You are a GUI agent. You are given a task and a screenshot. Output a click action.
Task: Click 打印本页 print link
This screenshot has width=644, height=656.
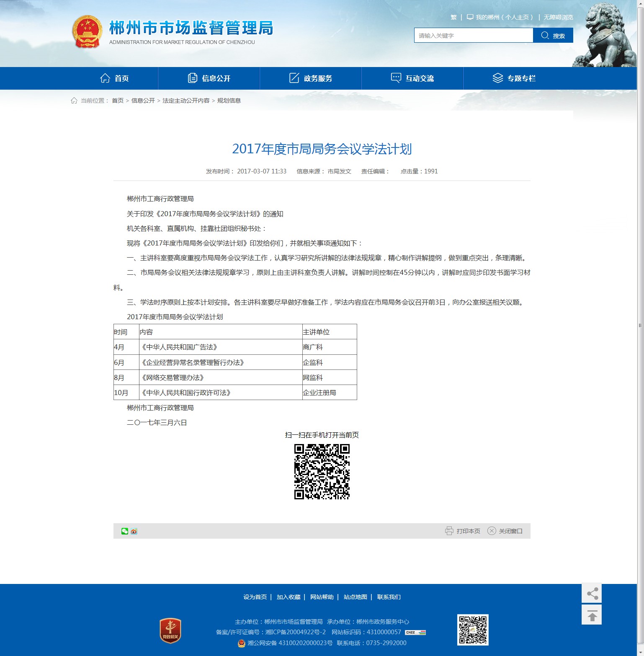click(x=468, y=531)
